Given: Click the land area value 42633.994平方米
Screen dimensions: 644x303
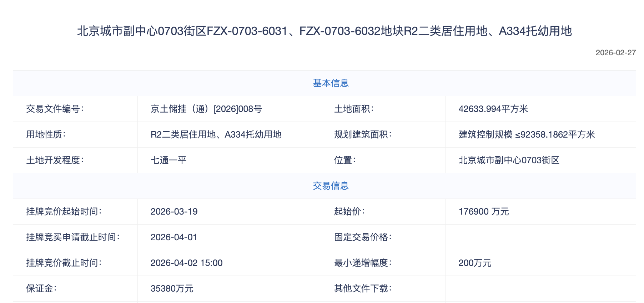Looking at the screenshot, I should [493, 109].
